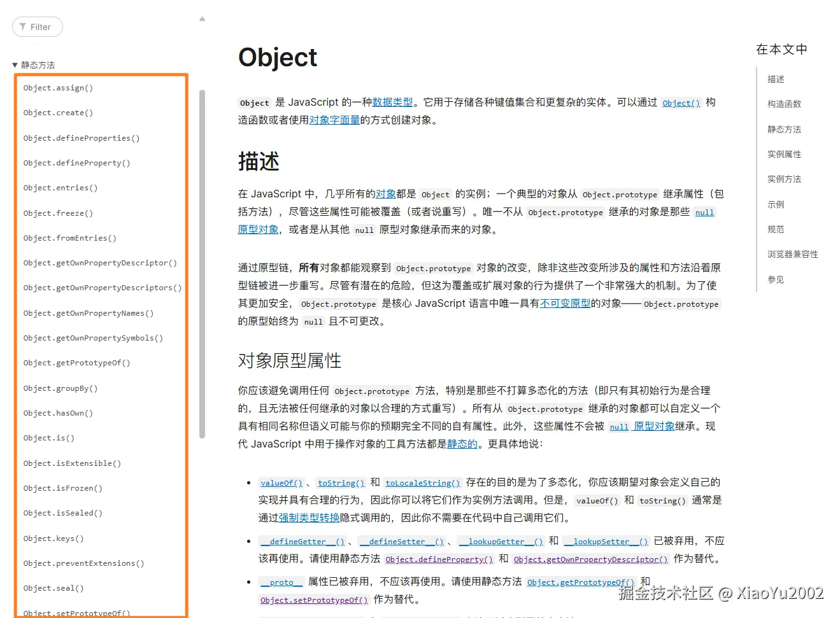840x618 pixels.
Task: Jump to the 浏览器兼容性 section
Action: (794, 253)
